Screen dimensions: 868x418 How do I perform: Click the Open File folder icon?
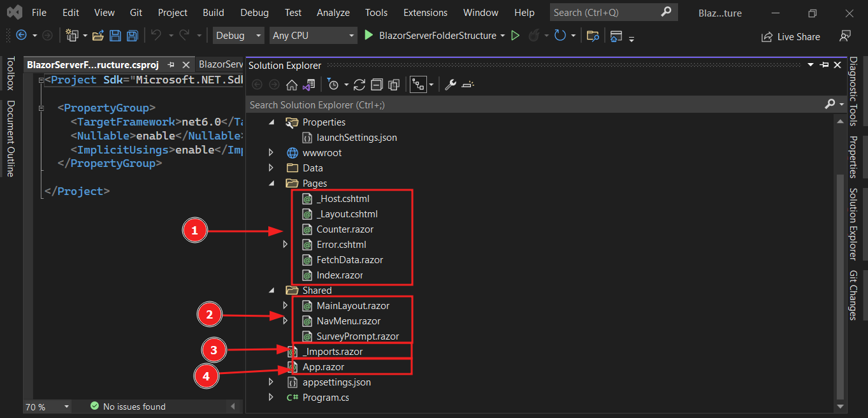98,36
